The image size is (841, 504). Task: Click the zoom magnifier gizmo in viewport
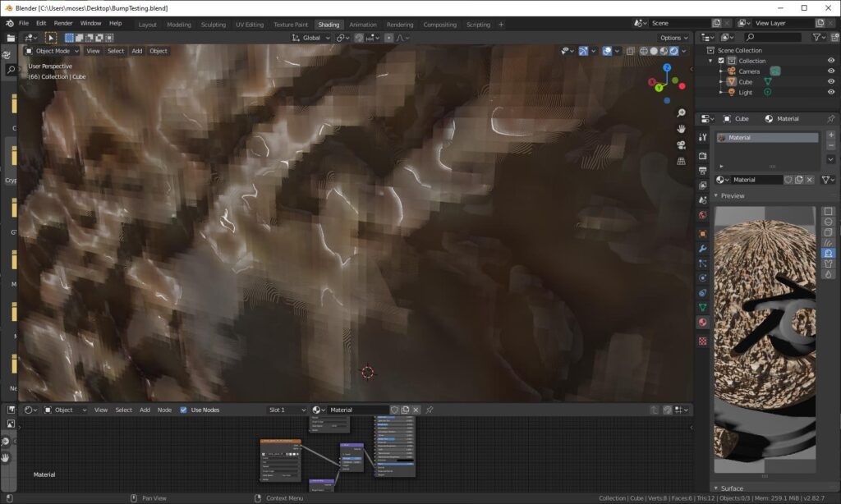(681, 112)
